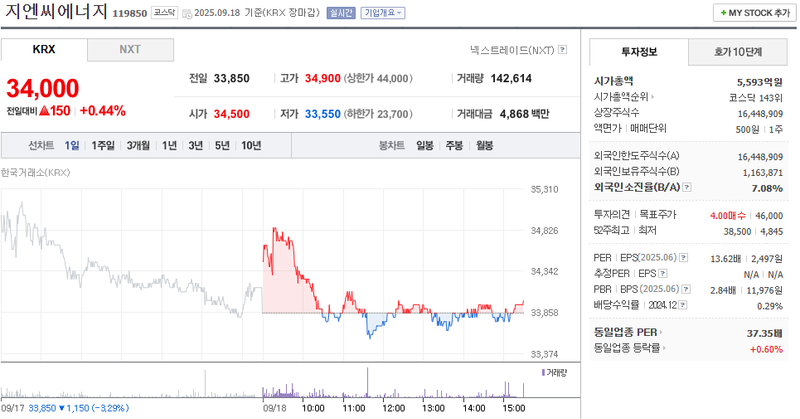
Task: Click the 동일업종 PER value 37.35배
Action: tap(765, 333)
